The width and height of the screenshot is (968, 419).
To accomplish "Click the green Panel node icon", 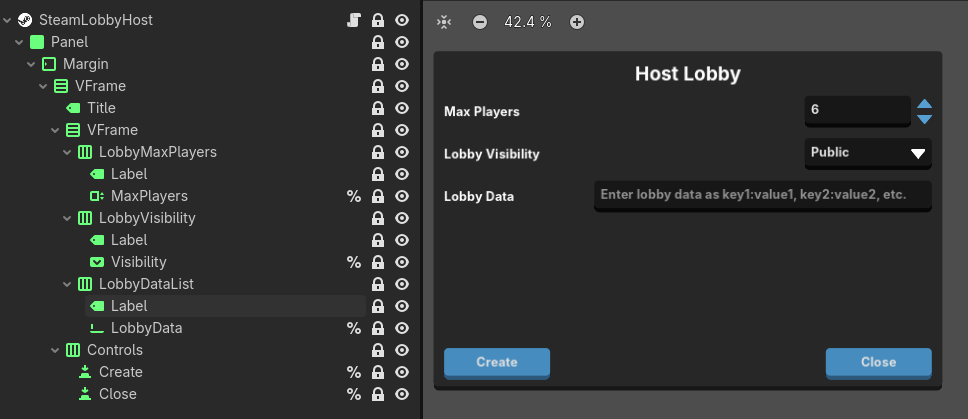I will (37, 42).
